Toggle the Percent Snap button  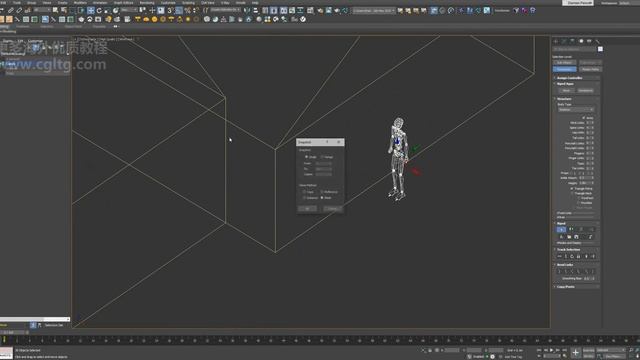click(187, 10)
